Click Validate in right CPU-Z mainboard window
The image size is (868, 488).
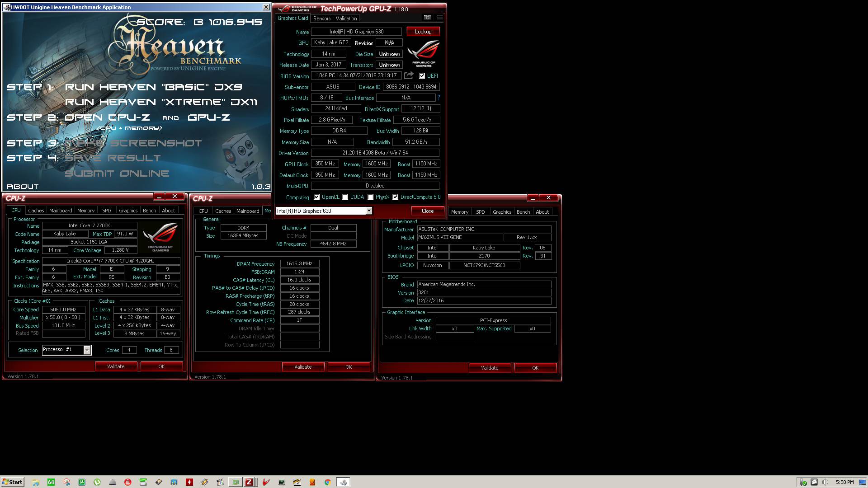(x=490, y=368)
